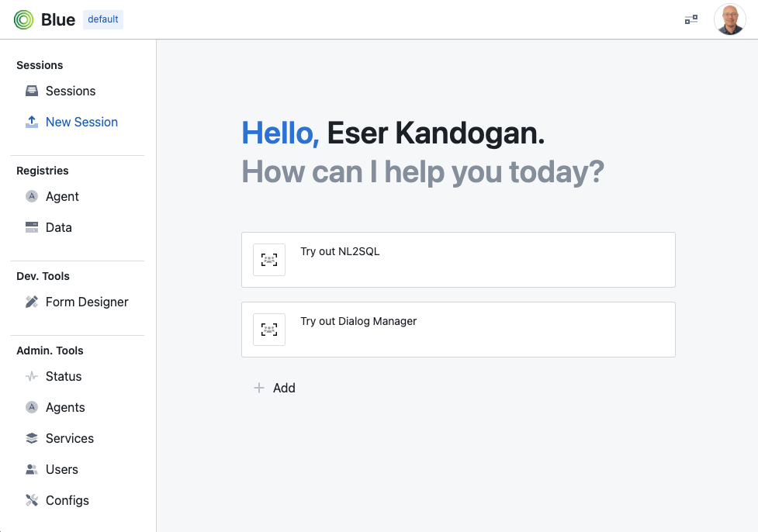The height and width of the screenshot is (532, 758).
Task: Click the Status pulse icon
Action: click(x=32, y=376)
